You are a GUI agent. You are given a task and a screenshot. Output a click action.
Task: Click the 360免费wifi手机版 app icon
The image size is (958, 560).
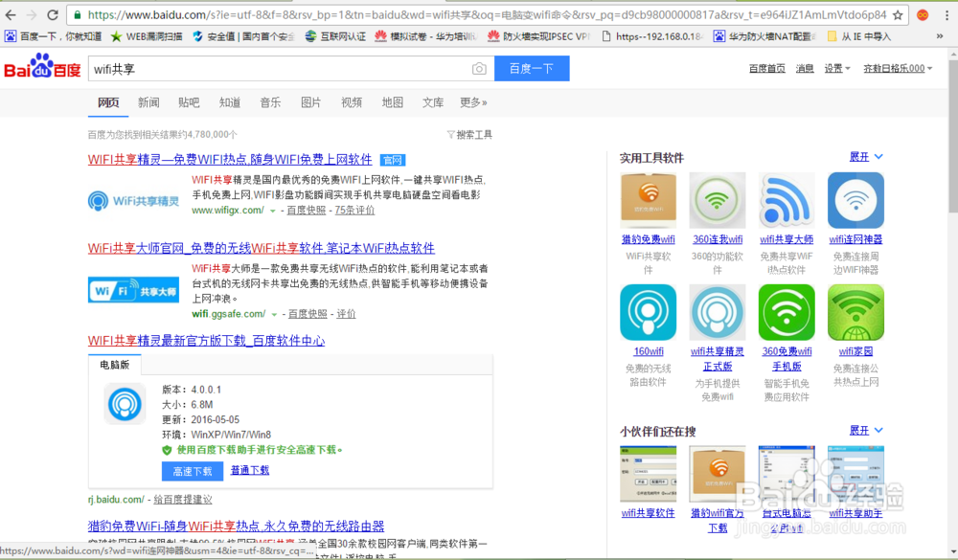[x=787, y=312]
